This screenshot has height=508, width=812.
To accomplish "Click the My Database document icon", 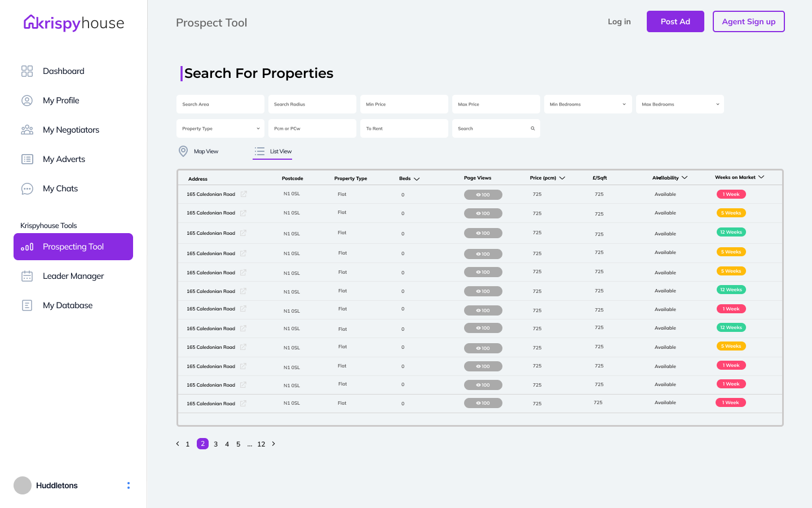I will pyautogui.click(x=27, y=305).
